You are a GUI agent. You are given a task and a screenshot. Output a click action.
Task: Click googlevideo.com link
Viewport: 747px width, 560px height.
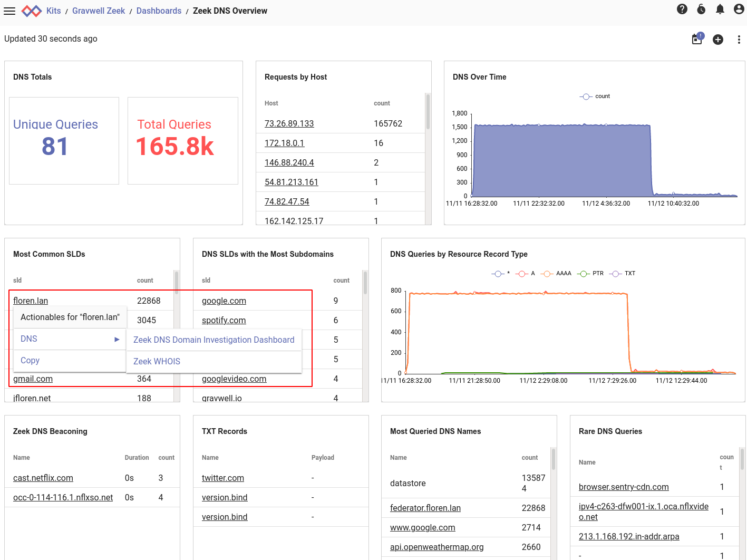[234, 379]
